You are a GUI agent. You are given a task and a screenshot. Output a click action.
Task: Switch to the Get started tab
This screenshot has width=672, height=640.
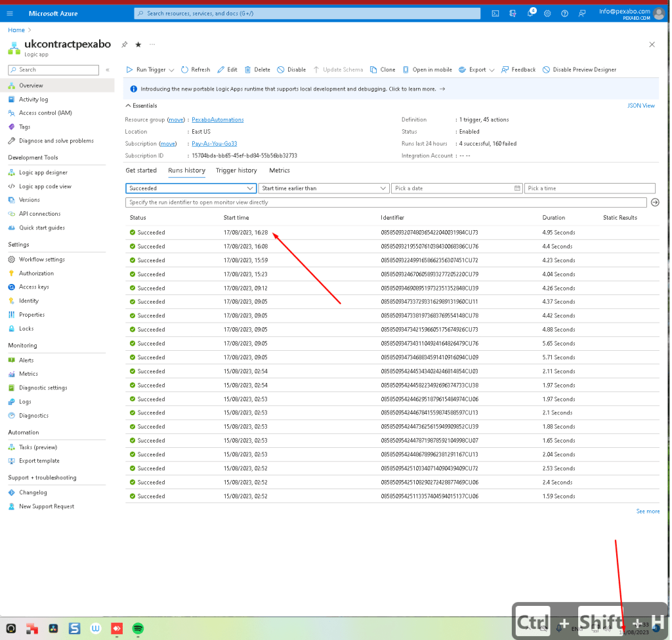[141, 170]
